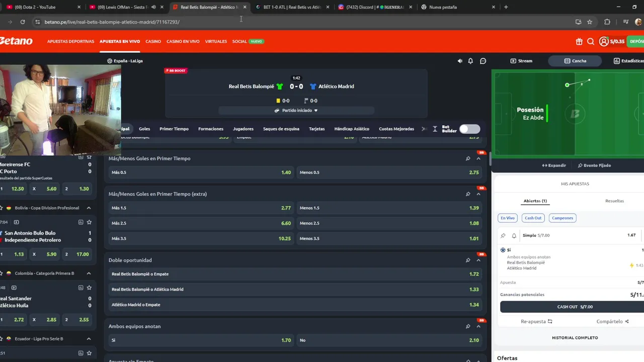Screen dimensions: 644x362
Task: Collapse the Ambos equipos anotan section
Action: (x=478, y=326)
